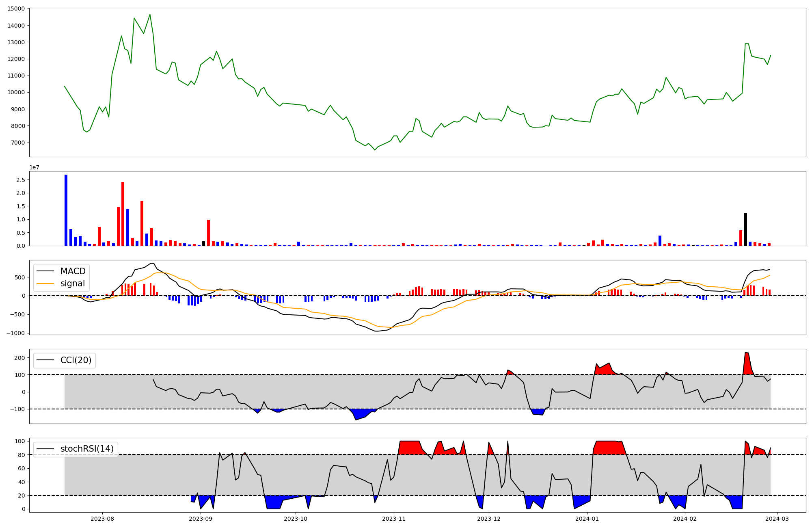The width and height of the screenshot is (812, 528).
Task: Click the 15000 price axis tick label
Action: 16,9
